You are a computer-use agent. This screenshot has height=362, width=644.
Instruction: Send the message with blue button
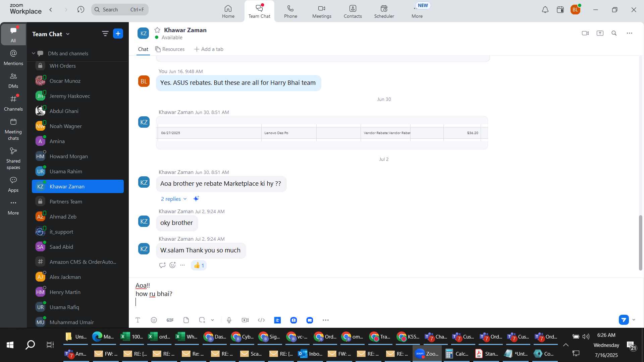[x=624, y=320]
